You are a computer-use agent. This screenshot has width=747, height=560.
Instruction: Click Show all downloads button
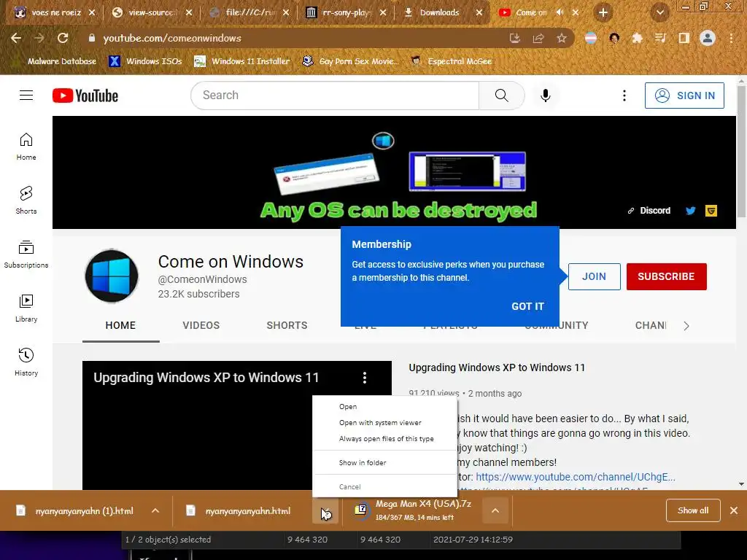pos(693,510)
